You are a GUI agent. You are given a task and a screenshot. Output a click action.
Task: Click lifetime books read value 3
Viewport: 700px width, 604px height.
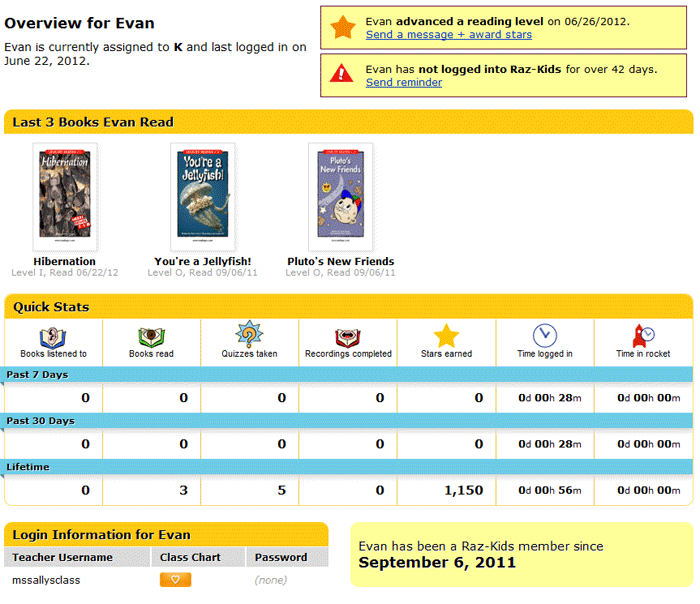pos(183,490)
